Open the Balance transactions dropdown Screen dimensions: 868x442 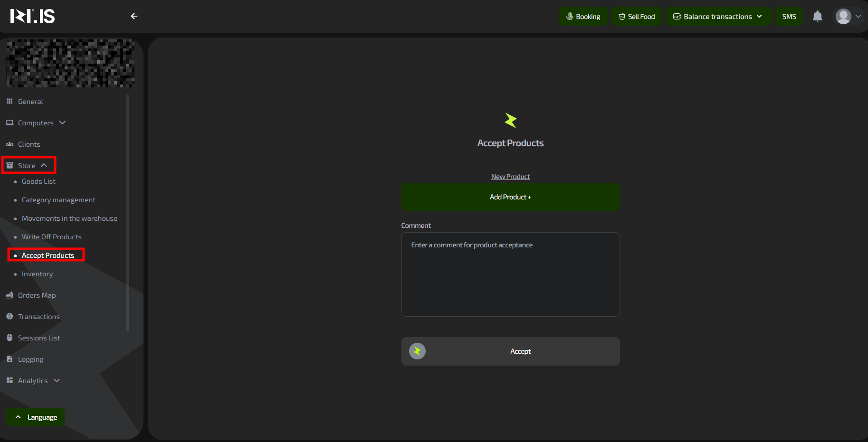click(718, 17)
